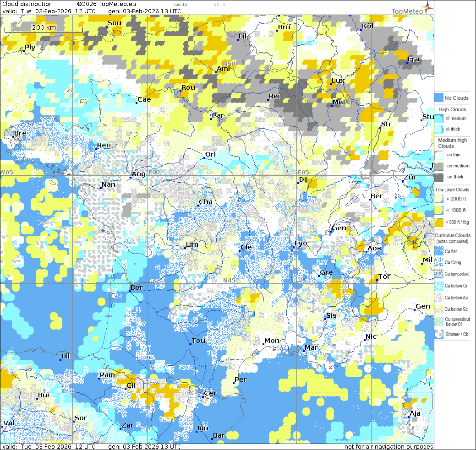Screen dimensions: 476x450
Task: Click the ac thick legend icon
Action: click(x=439, y=177)
